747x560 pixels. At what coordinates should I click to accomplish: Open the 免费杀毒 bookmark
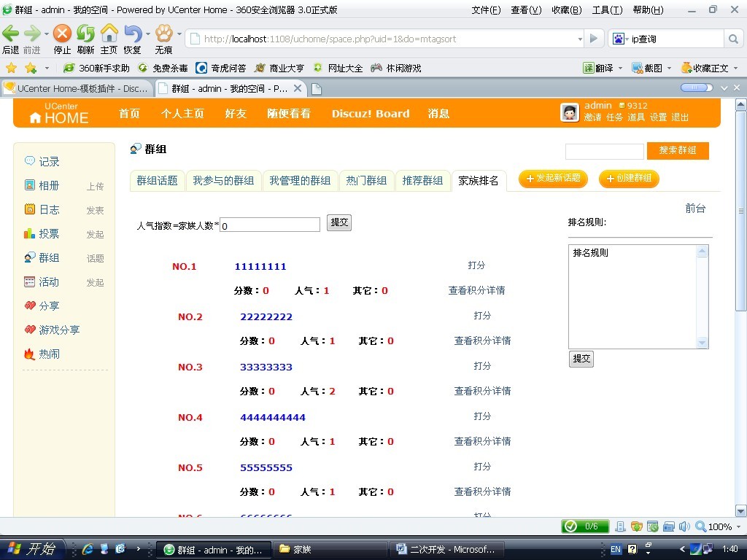pos(163,68)
